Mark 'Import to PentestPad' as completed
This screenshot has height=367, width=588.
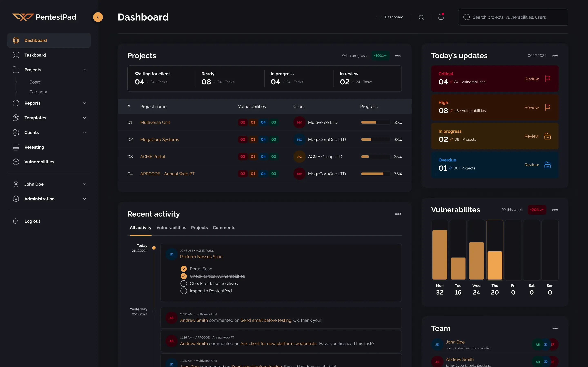click(x=184, y=291)
